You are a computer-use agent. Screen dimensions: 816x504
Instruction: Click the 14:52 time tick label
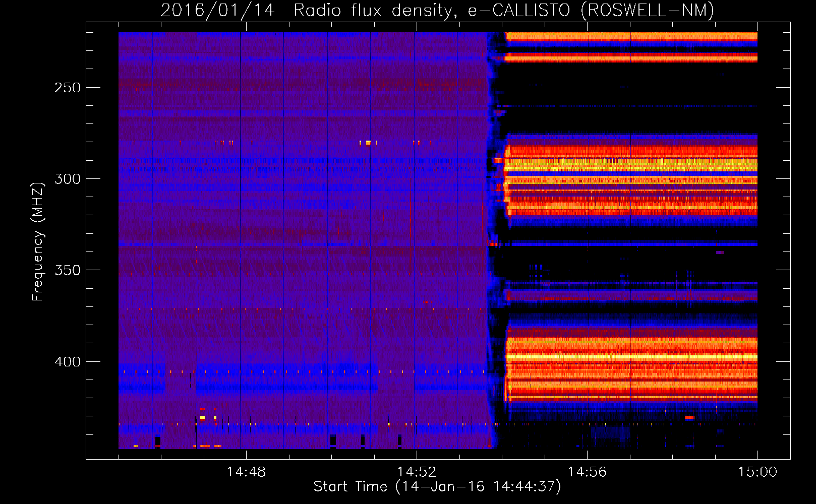[417, 472]
